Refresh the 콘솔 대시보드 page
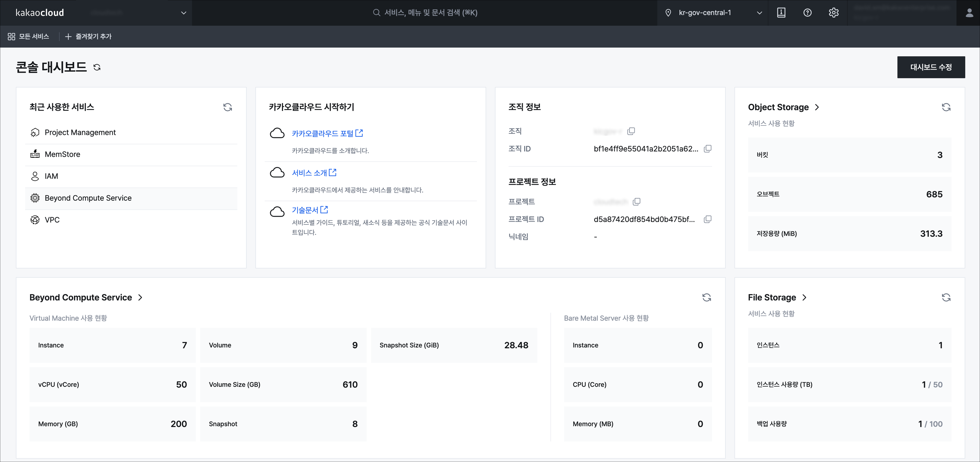The height and width of the screenshot is (462, 980). [x=97, y=67]
